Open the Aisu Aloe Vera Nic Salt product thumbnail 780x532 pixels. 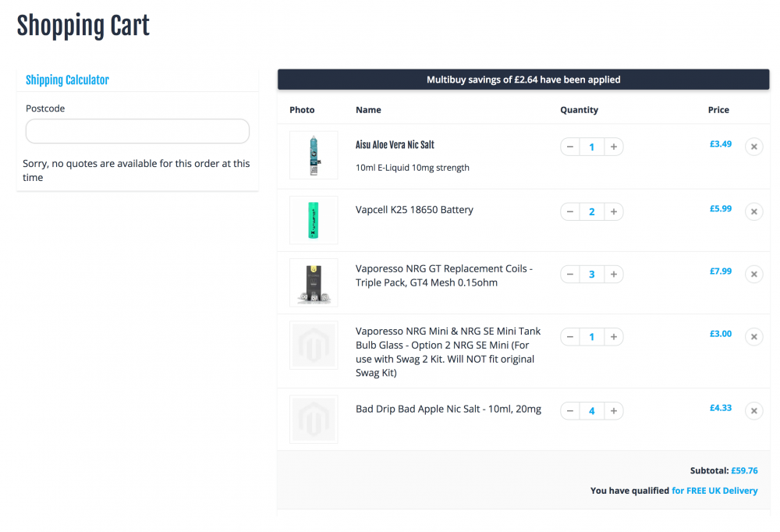coord(314,155)
